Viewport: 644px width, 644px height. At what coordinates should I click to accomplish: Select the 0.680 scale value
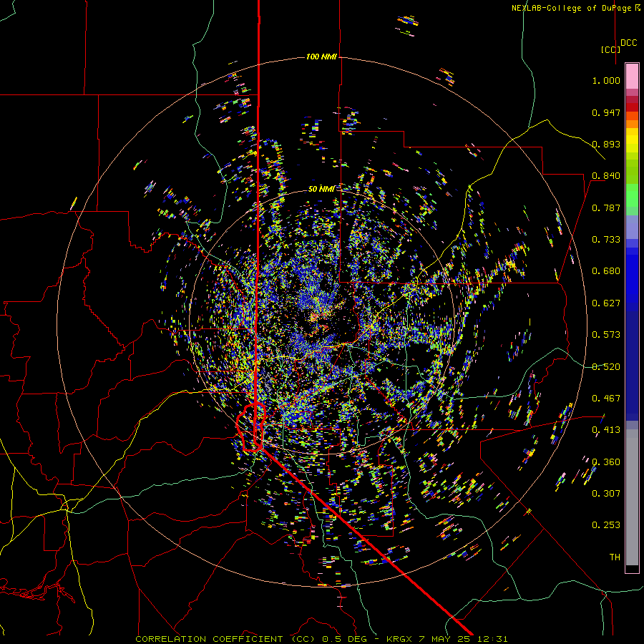(606, 271)
